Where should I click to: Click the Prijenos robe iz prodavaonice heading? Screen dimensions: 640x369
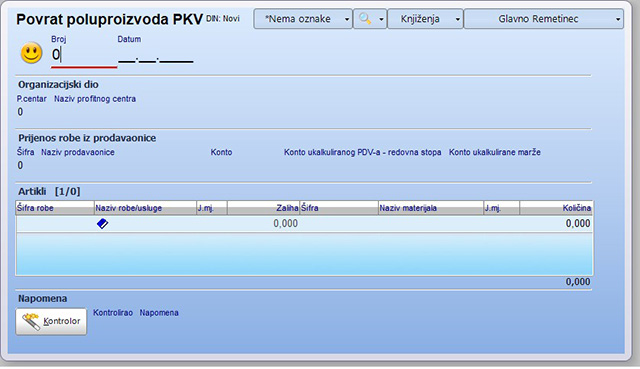pyautogui.click(x=87, y=138)
